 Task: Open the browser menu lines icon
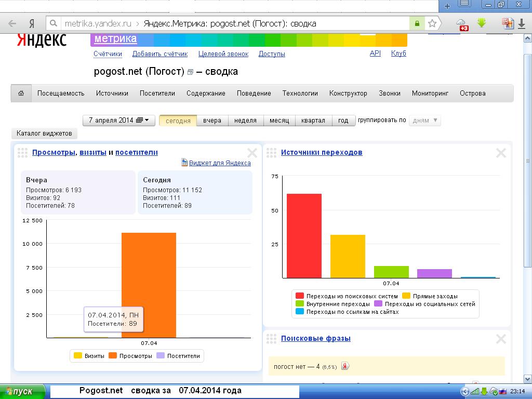[x=464, y=4]
